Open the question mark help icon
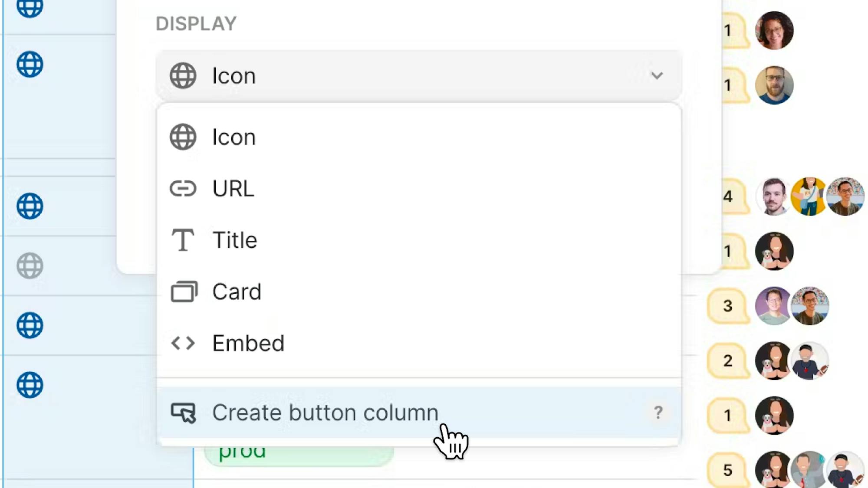Image resolution: width=868 pixels, height=488 pixels. point(658,413)
